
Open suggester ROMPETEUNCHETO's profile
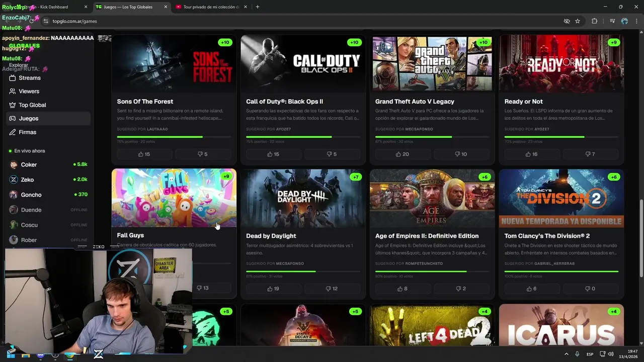[424, 263]
